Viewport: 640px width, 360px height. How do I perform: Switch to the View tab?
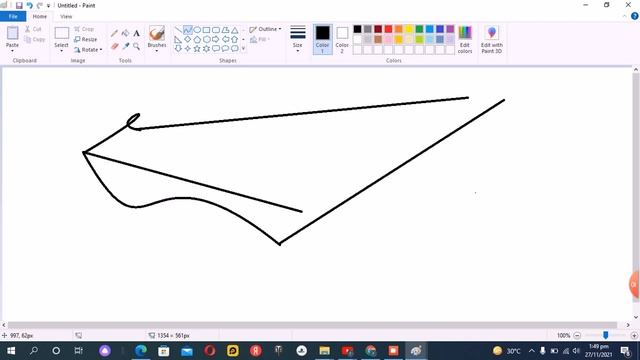tap(66, 16)
